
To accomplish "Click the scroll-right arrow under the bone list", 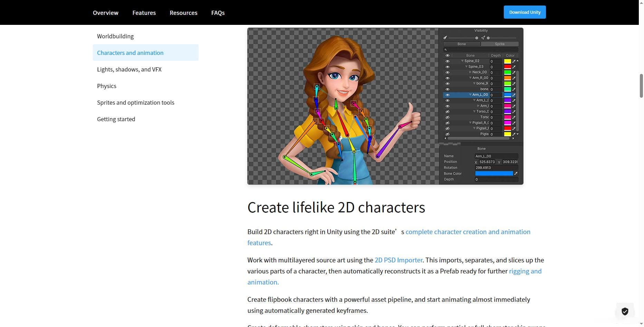I will tap(513, 138).
